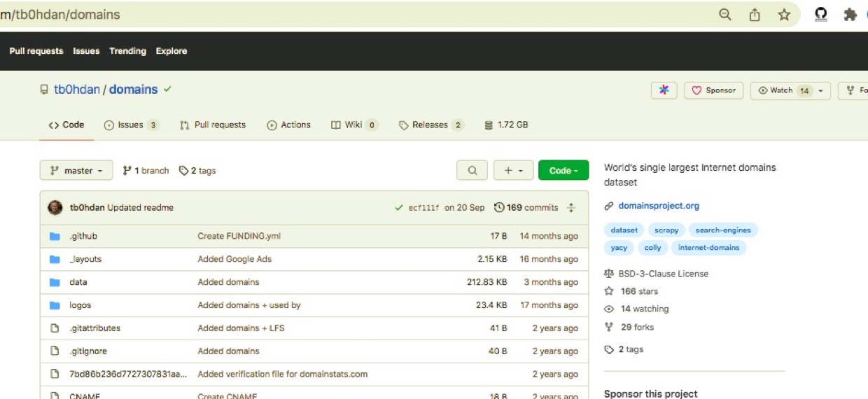The height and width of the screenshot is (399, 868).
Task: Click the repository icon beside tb0hdan
Action: (x=44, y=90)
